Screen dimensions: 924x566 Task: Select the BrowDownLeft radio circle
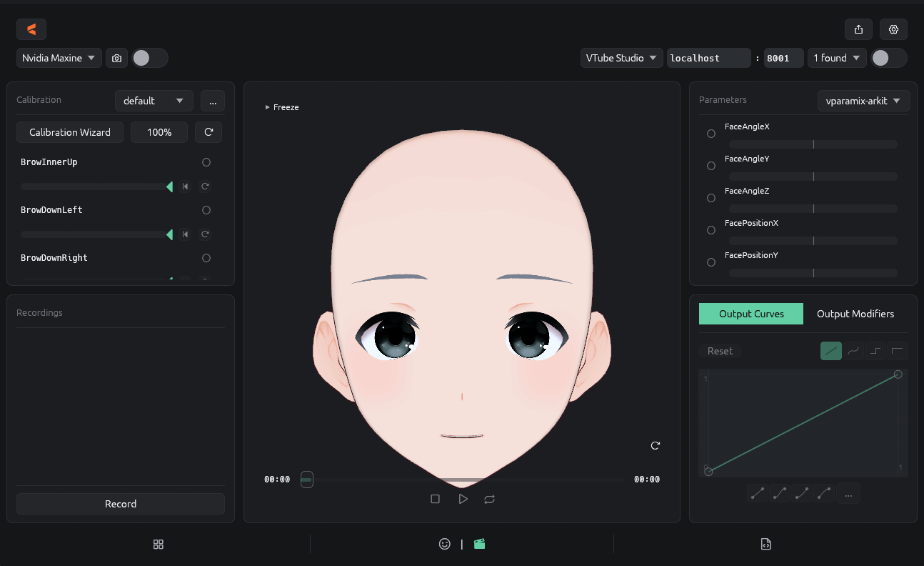pos(206,210)
